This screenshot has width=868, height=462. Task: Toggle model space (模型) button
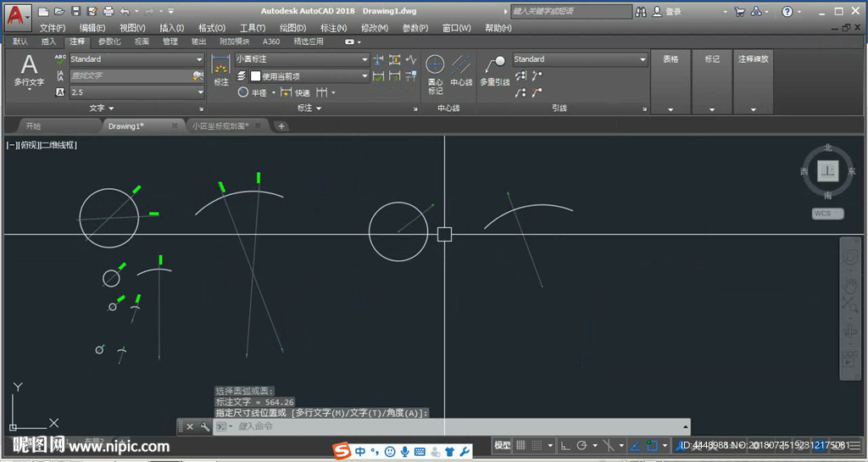click(x=502, y=445)
